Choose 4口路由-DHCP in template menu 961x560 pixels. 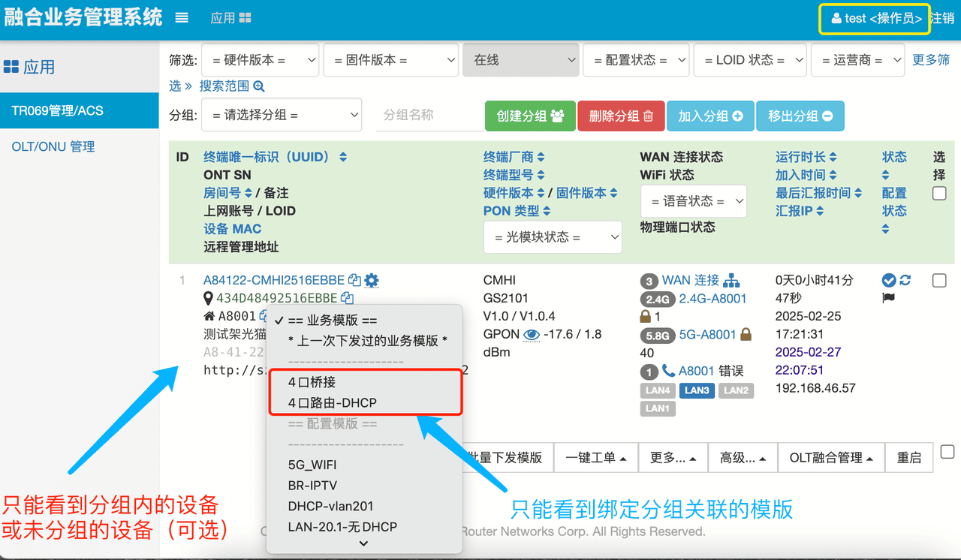(333, 403)
